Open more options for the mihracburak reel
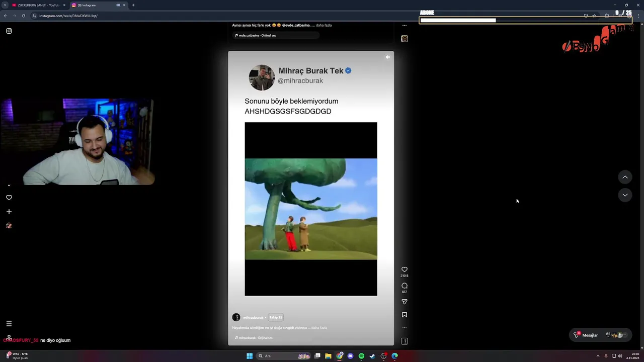This screenshot has width=644, height=362. [x=404, y=328]
